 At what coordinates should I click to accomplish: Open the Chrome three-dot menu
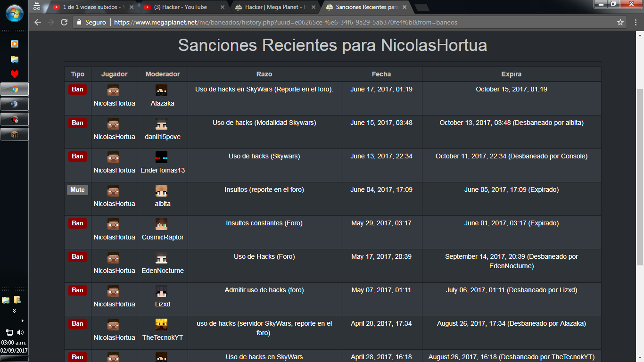pyautogui.click(x=636, y=22)
